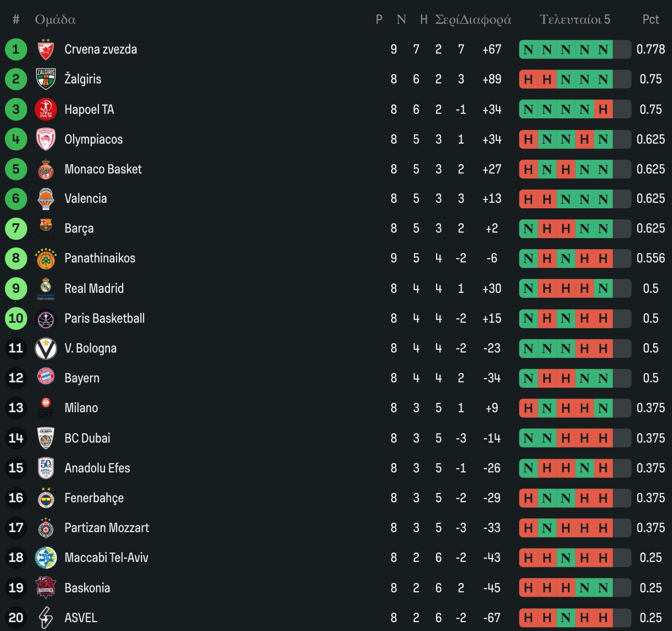Select the Panathinaikos clover logo
The width and height of the screenshot is (672, 631).
coord(46,259)
